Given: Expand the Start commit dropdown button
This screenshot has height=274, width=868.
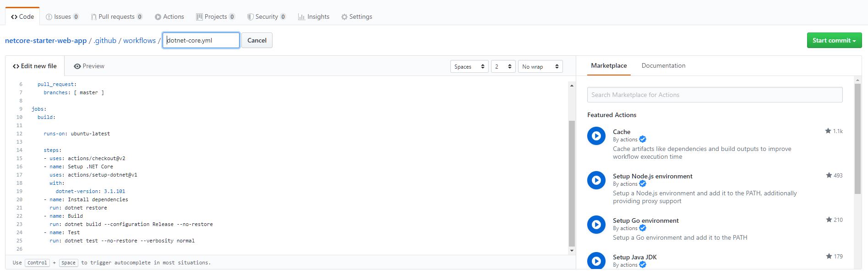Looking at the screenshot, I should pos(834,40).
